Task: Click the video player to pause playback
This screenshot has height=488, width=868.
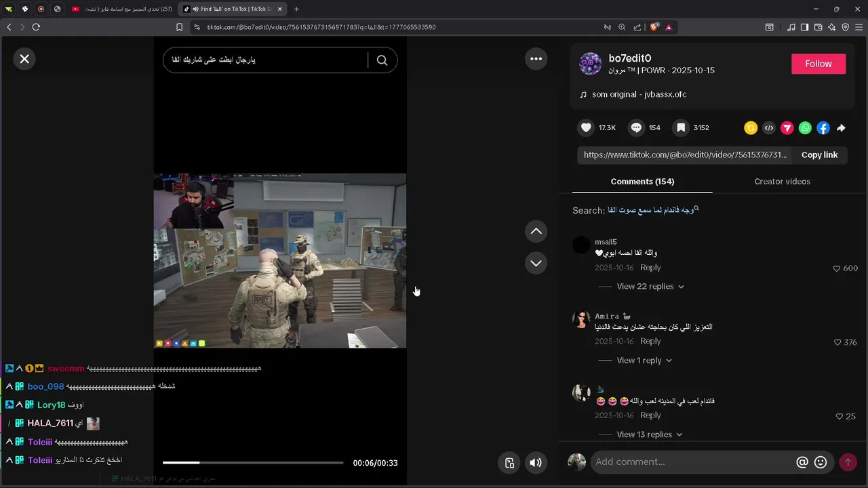Action: click(280, 260)
